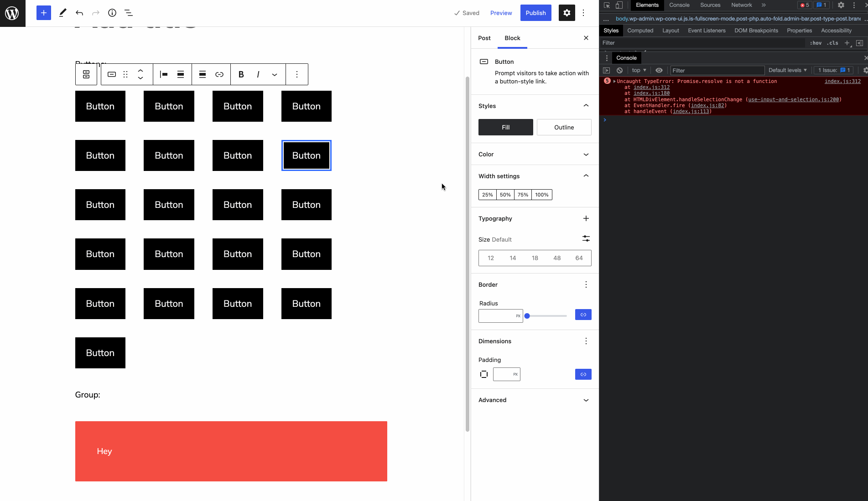The image size is (868, 501).
Task: Select the drag handle in the block toolbar
Action: [x=126, y=74]
